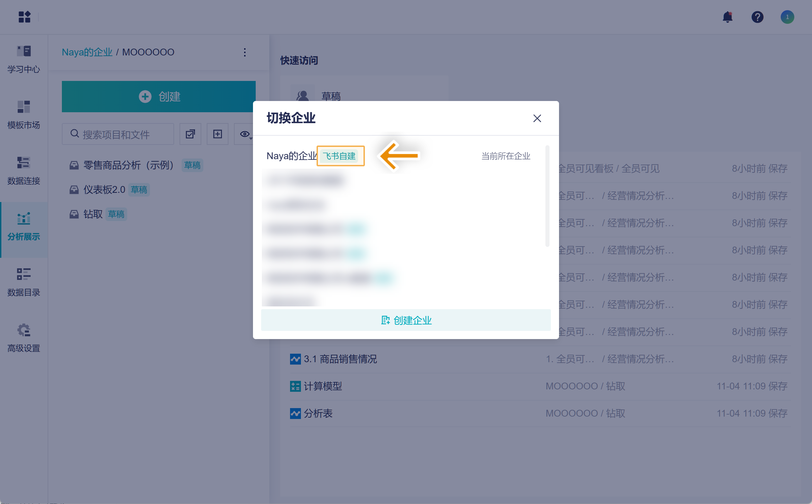Click the app grid logo icon
The width and height of the screenshot is (812, 504).
(x=24, y=17)
